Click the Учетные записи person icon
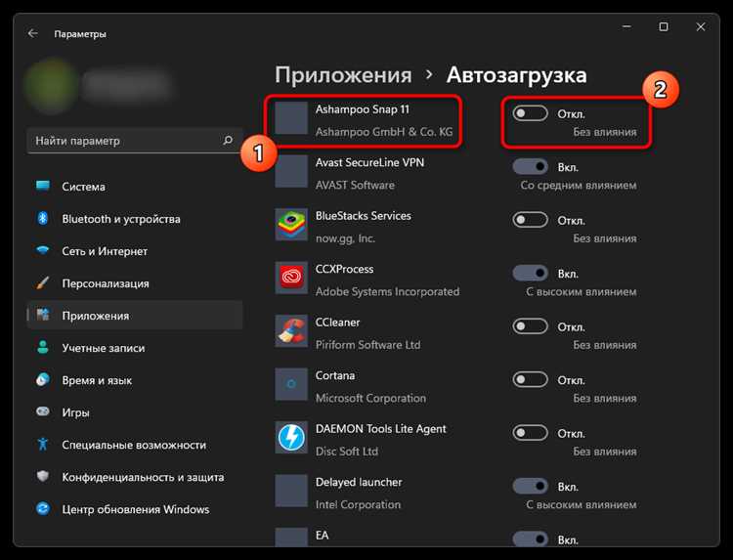This screenshot has height=560, width=733. 43,347
